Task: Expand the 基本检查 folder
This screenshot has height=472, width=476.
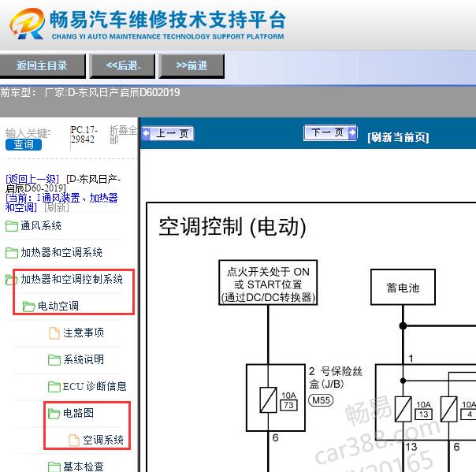Action: [84, 466]
